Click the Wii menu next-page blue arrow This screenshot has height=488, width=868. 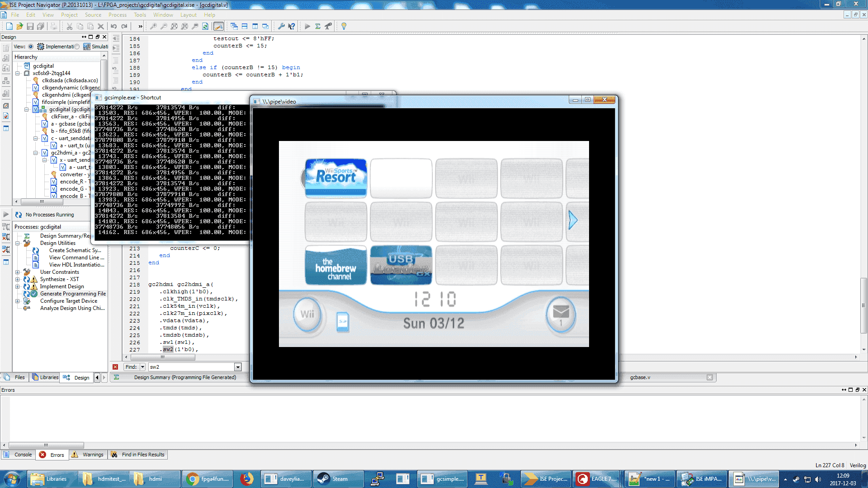[x=573, y=220]
